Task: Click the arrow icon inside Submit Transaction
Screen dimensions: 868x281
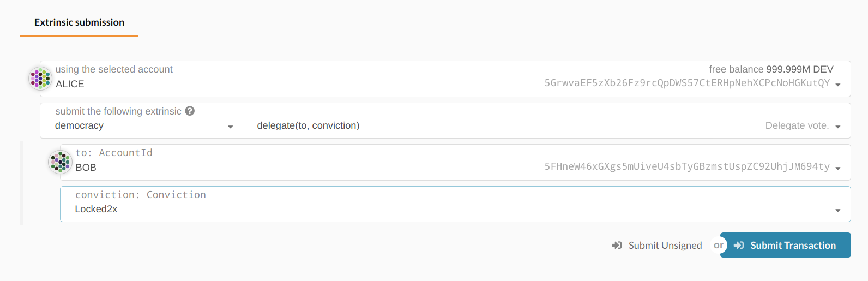Action: click(739, 246)
